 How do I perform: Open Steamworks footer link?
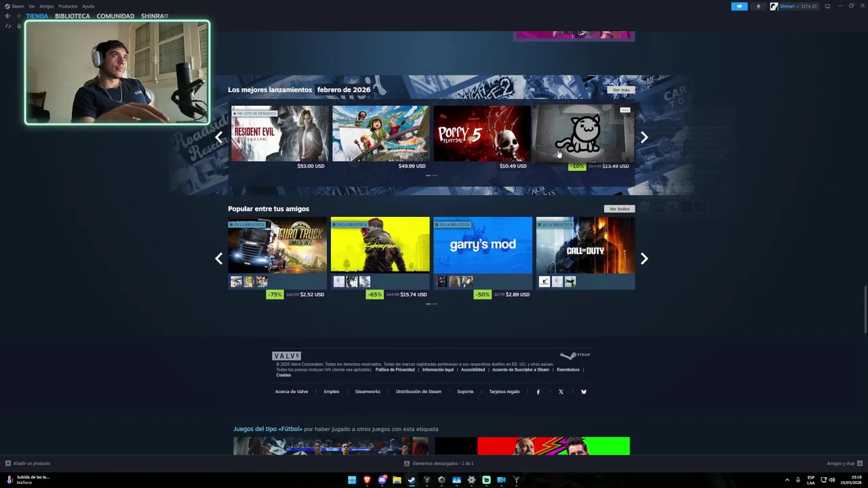pos(368,392)
